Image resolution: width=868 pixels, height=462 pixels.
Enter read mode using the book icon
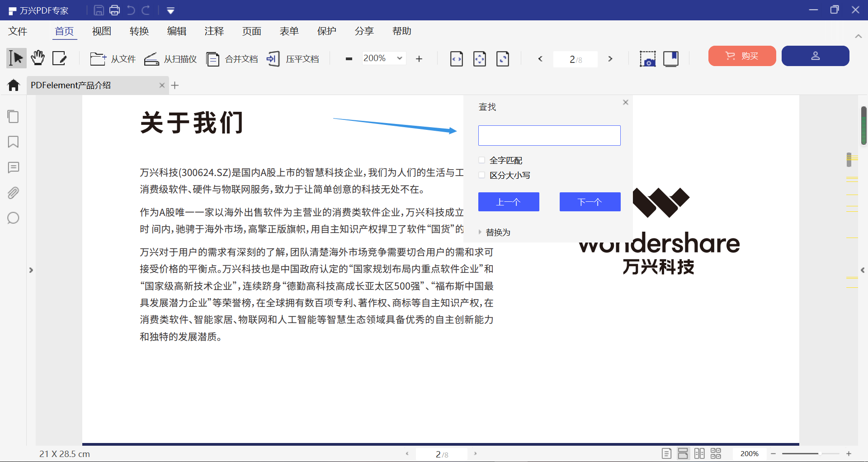pyautogui.click(x=671, y=59)
